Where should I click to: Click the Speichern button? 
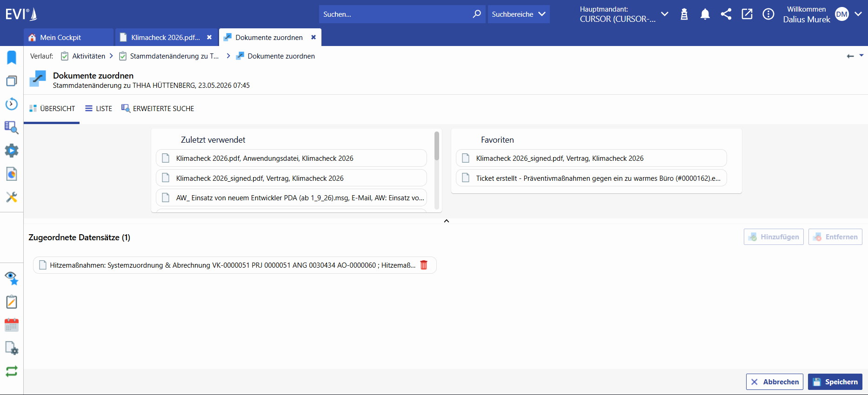(835, 382)
